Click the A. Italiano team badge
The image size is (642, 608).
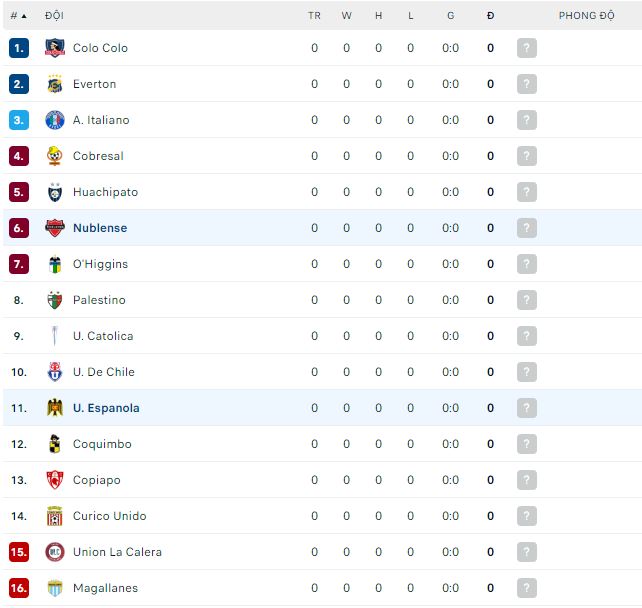point(55,120)
